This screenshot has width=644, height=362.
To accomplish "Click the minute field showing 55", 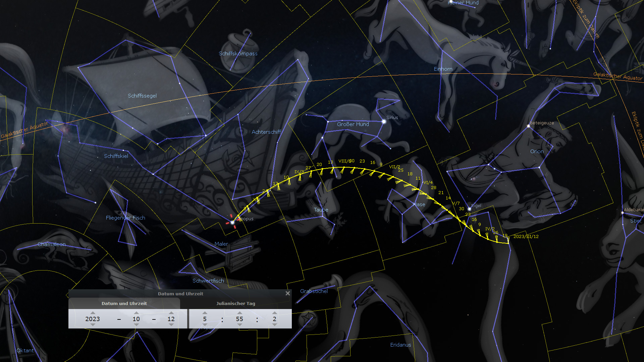I will [239, 319].
